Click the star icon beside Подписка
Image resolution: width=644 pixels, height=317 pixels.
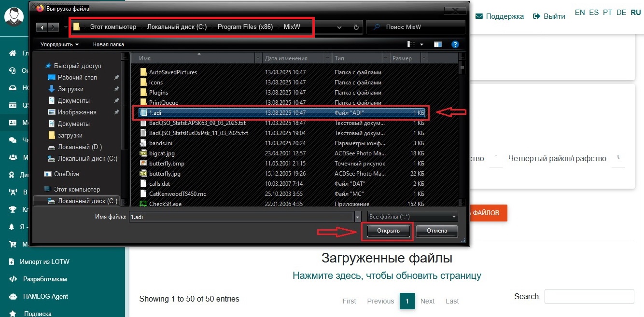13,314
